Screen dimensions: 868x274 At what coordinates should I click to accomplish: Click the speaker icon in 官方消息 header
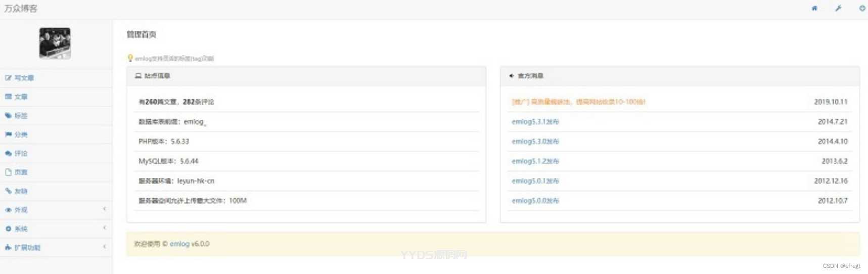512,76
